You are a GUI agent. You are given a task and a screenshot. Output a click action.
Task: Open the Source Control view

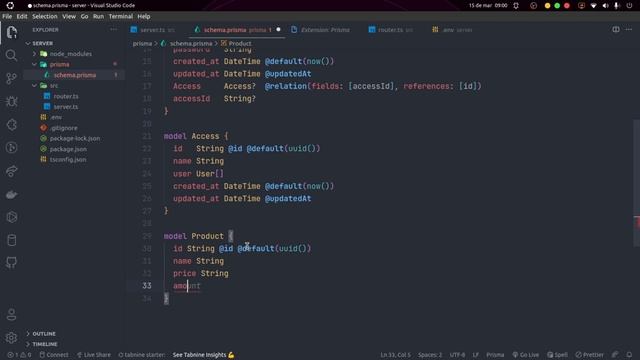click(11, 78)
